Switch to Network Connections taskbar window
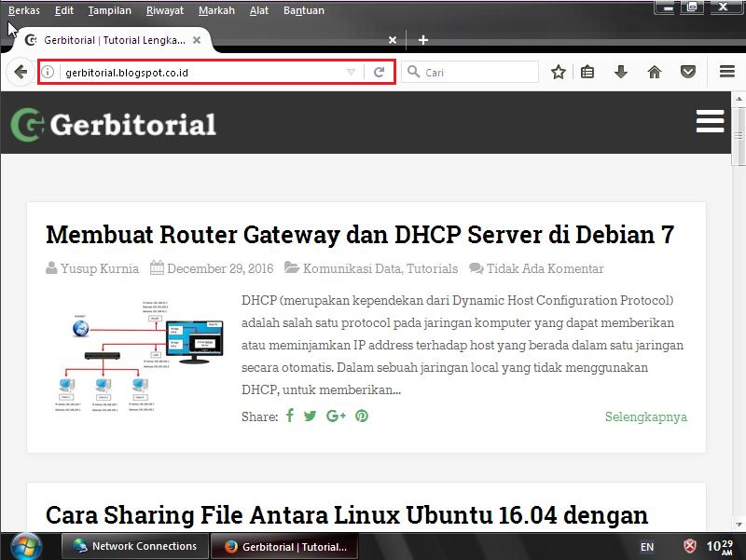 135,546
